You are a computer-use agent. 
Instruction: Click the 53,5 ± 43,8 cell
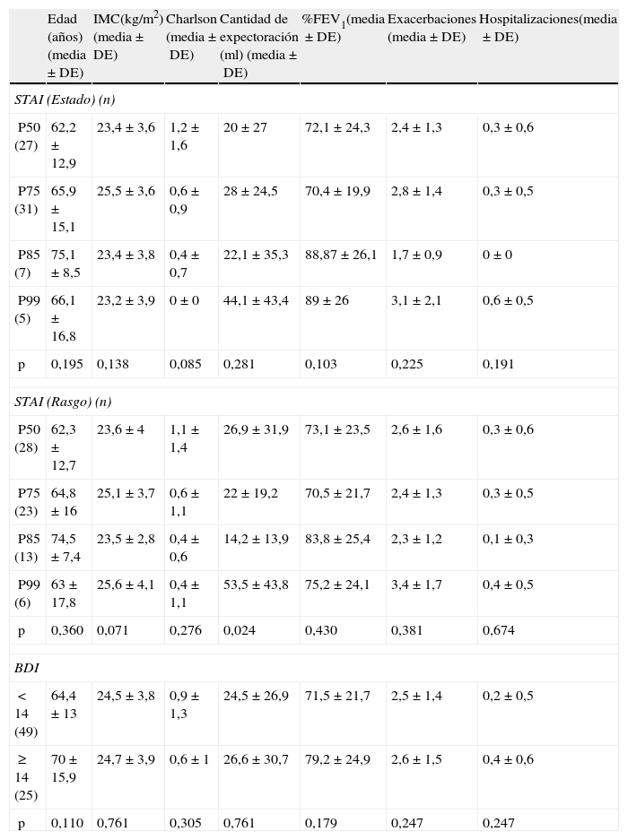pyautogui.click(x=256, y=585)
